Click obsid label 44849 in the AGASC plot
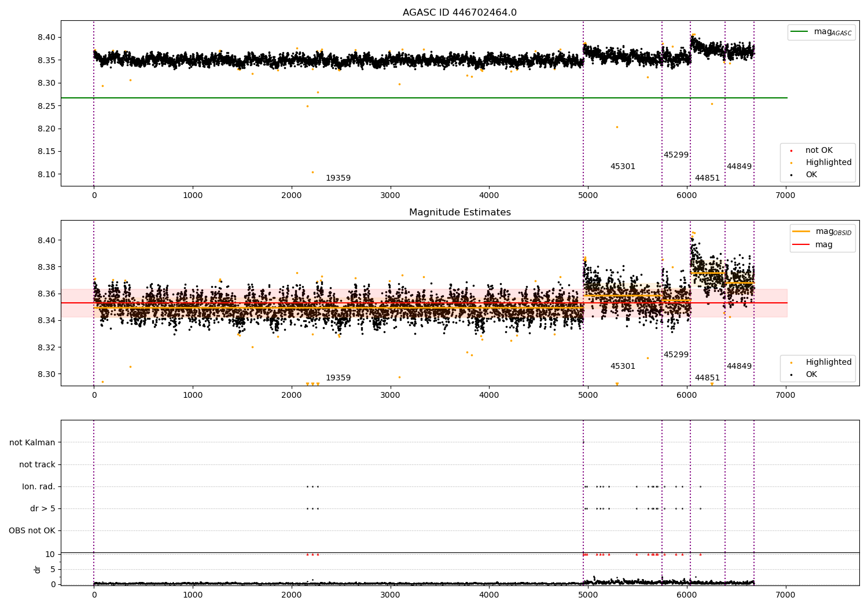The height and width of the screenshot is (608, 868). [739, 167]
